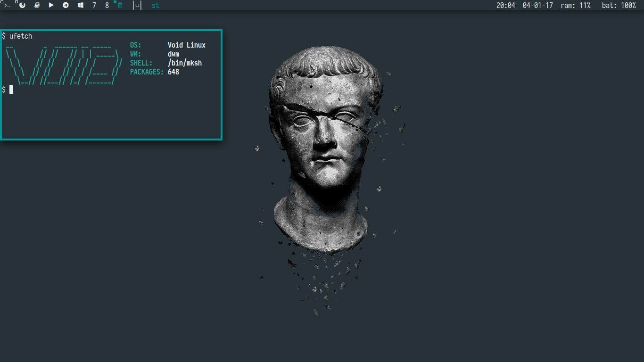Click the 'st' window title in bar
The image size is (644, 362).
pyautogui.click(x=156, y=6)
